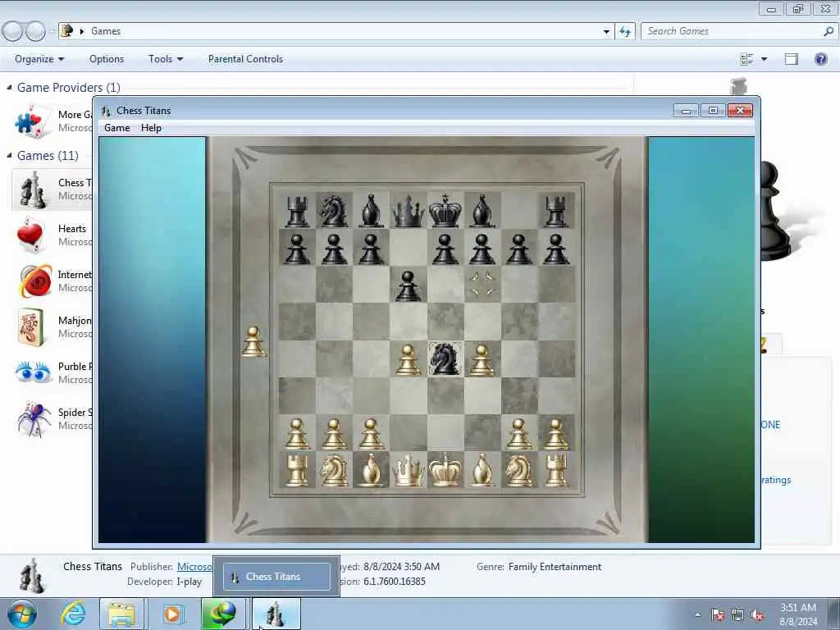Image resolution: width=840 pixels, height=630 pixels.
Task: Open Parental Controls in Games window
Action: 245,59
